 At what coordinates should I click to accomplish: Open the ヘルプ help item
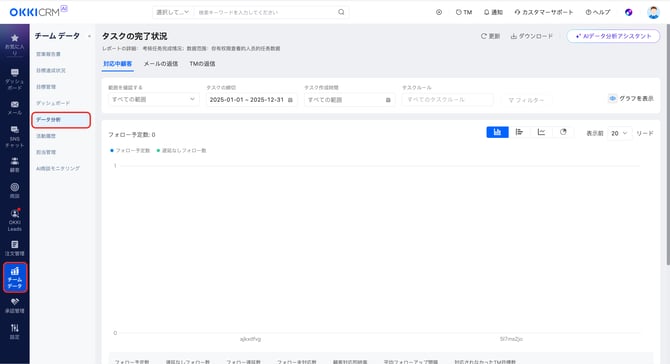point(598,12)
